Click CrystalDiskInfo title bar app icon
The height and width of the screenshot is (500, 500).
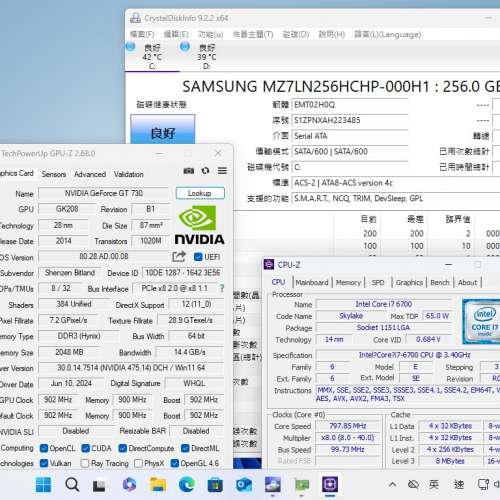135,18
